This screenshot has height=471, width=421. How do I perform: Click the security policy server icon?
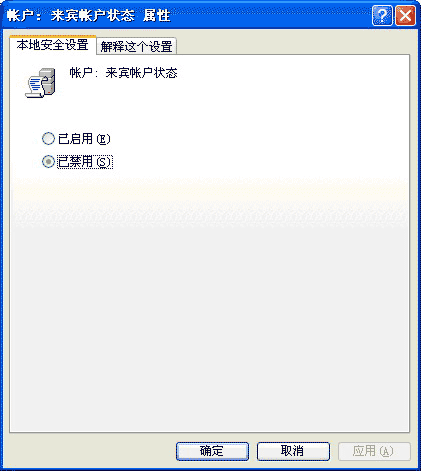pos(48,81)
